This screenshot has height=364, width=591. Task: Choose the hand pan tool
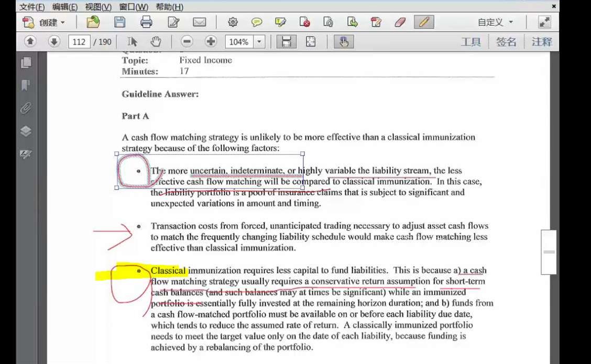pyautogui.click(x=155, y=41)
